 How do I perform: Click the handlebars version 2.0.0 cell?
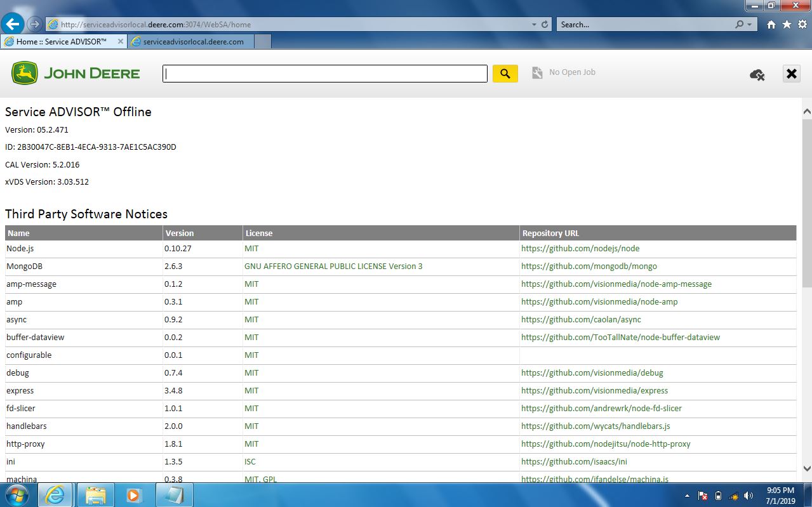pyautogui.click(x=203, y=426)
